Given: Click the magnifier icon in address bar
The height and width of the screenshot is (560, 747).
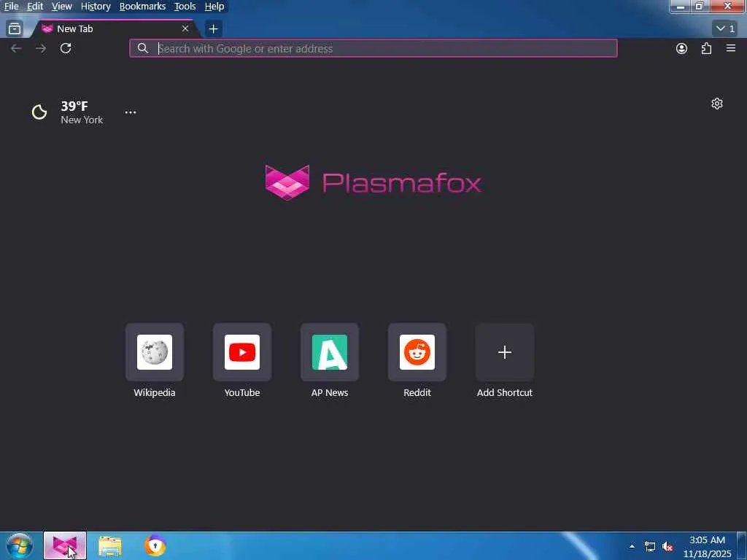Looking at the screenshot, I should (x=142, y=48).
